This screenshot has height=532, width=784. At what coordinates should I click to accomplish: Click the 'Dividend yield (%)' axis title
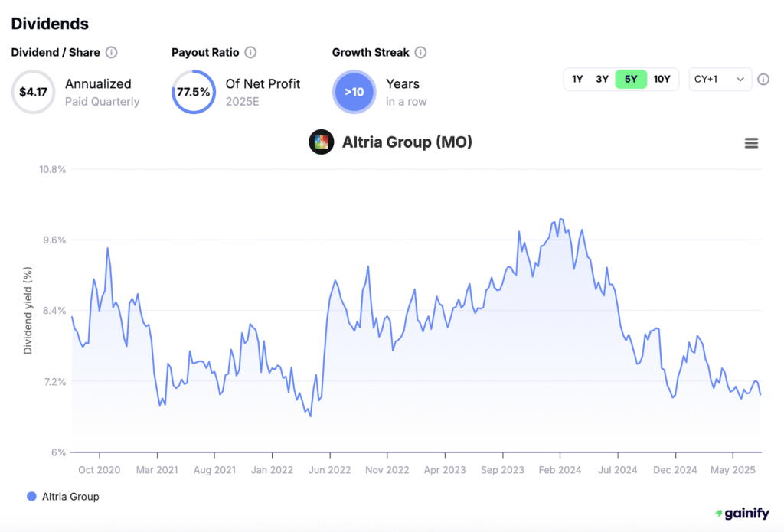click(28, 311)
